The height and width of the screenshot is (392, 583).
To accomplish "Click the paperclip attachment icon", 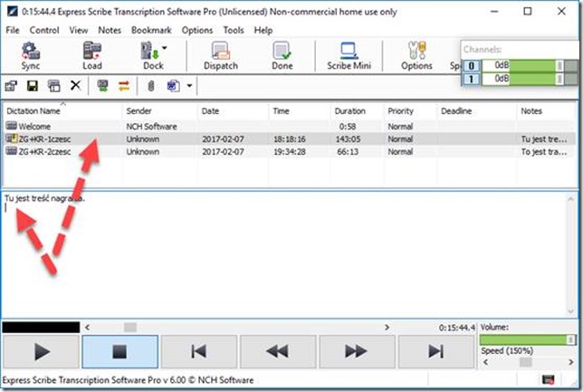I will tap(150, 86).
